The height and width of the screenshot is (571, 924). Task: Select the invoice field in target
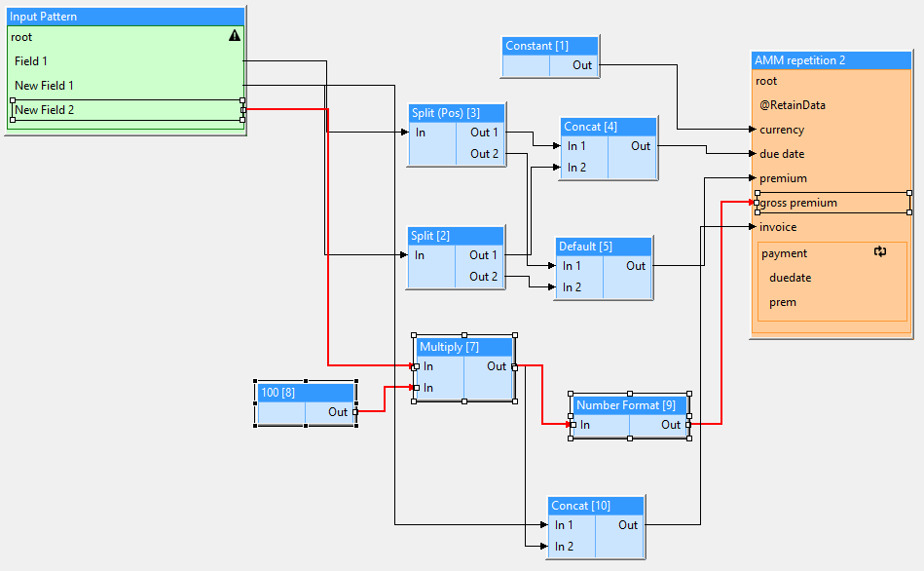tap(778, 227)
